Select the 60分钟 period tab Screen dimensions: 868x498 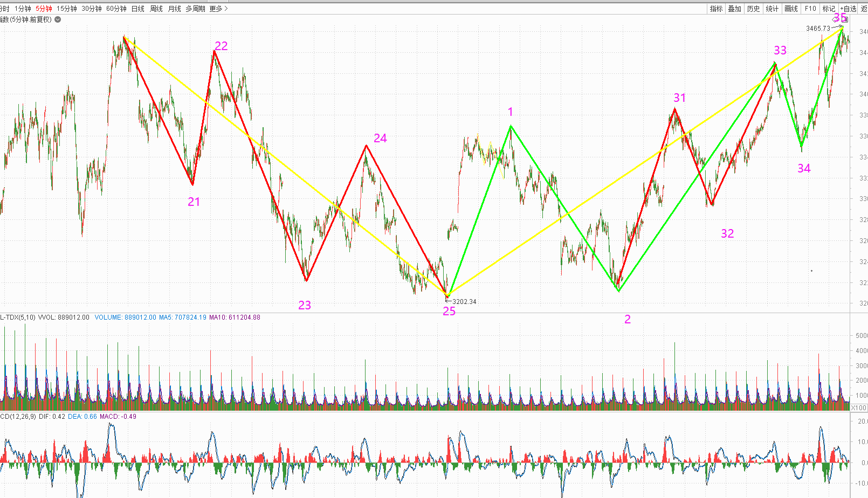(116, 9)
